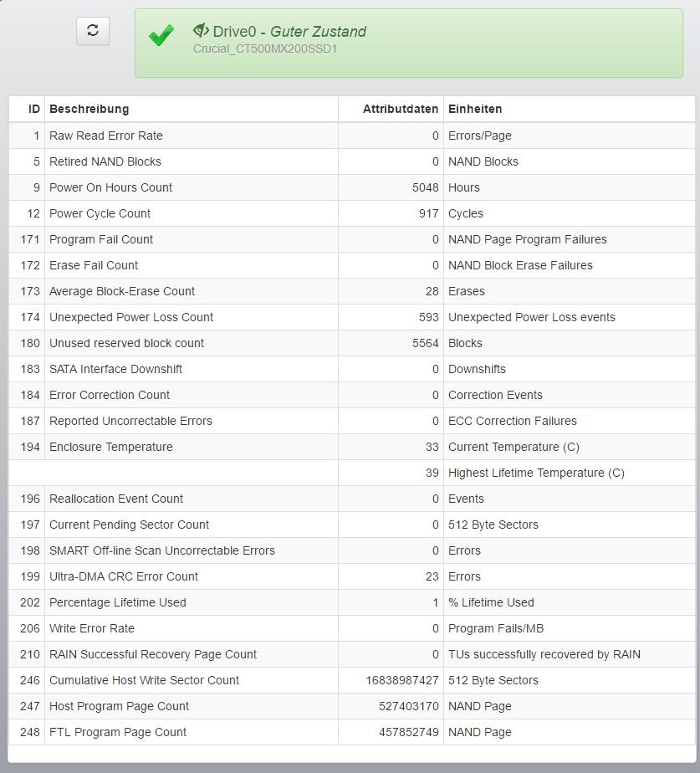This screenshot has width=700, height=773.
Task: Click the green checkmark status icon
Action: [x=161, y=35]
